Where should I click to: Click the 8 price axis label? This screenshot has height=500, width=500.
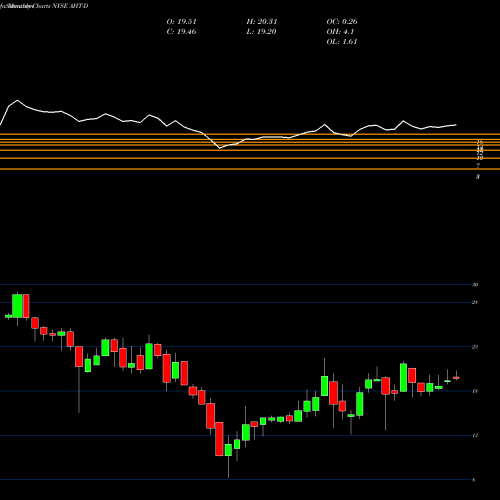(x=474, y=480)
